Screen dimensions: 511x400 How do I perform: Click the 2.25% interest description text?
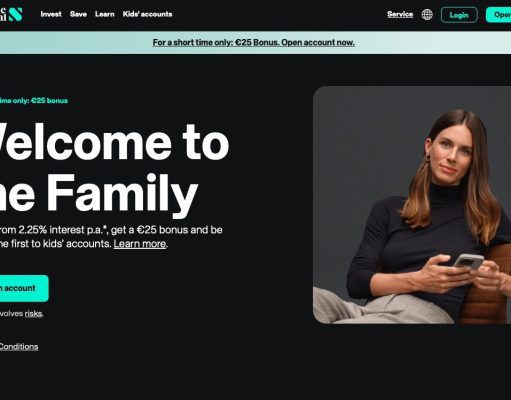tap(111, 237)
